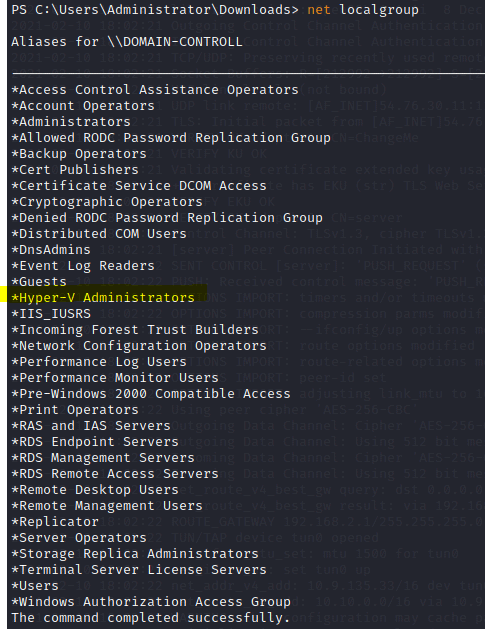Select the PS Downloads prompt path

[x=155, y=10]
